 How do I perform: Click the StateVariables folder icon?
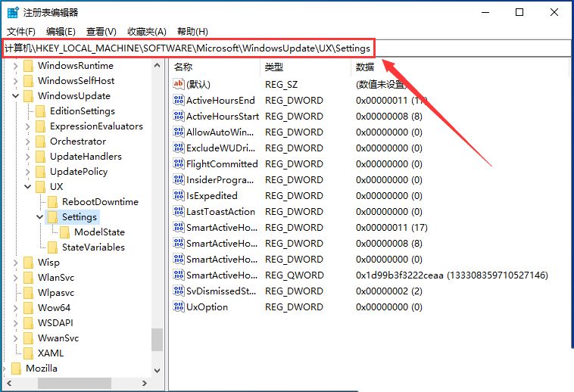[52, 247]
